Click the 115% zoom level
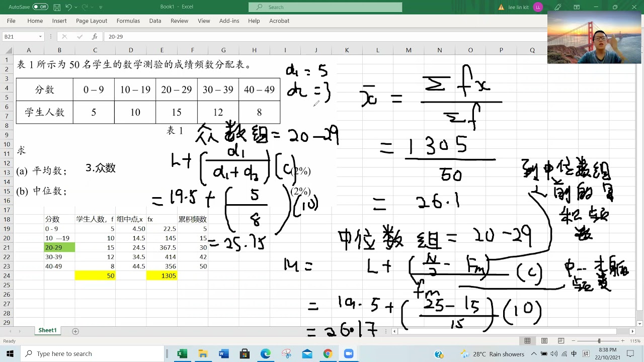Viewport: 644px width, 362px height. point(635,341)
